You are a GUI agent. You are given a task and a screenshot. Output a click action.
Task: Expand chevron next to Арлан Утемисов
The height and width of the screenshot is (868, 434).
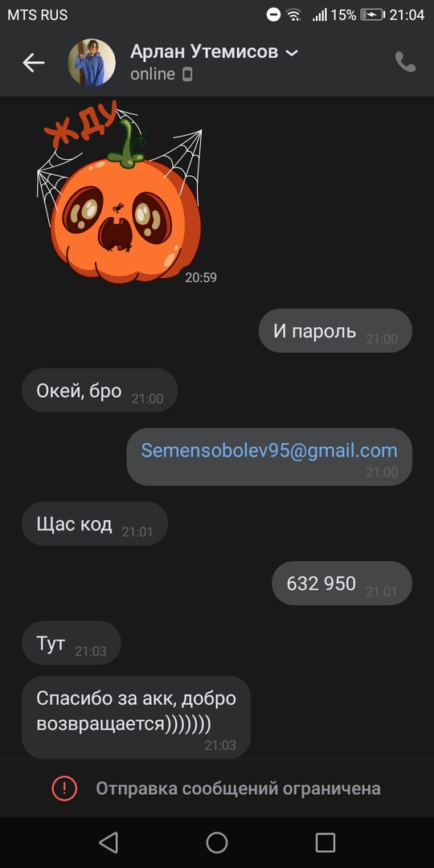point(291,53)
